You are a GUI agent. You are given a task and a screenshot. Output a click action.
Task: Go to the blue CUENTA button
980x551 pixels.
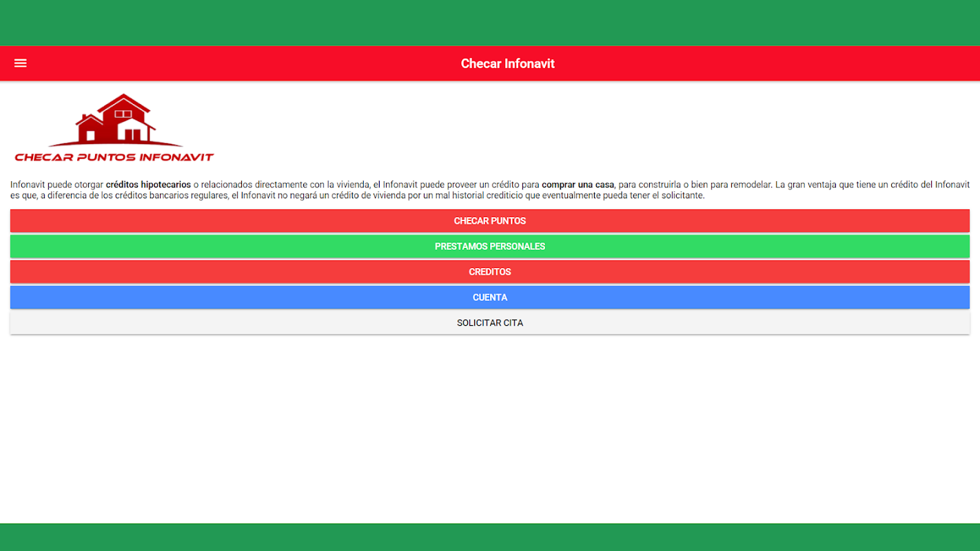point(490,298)
